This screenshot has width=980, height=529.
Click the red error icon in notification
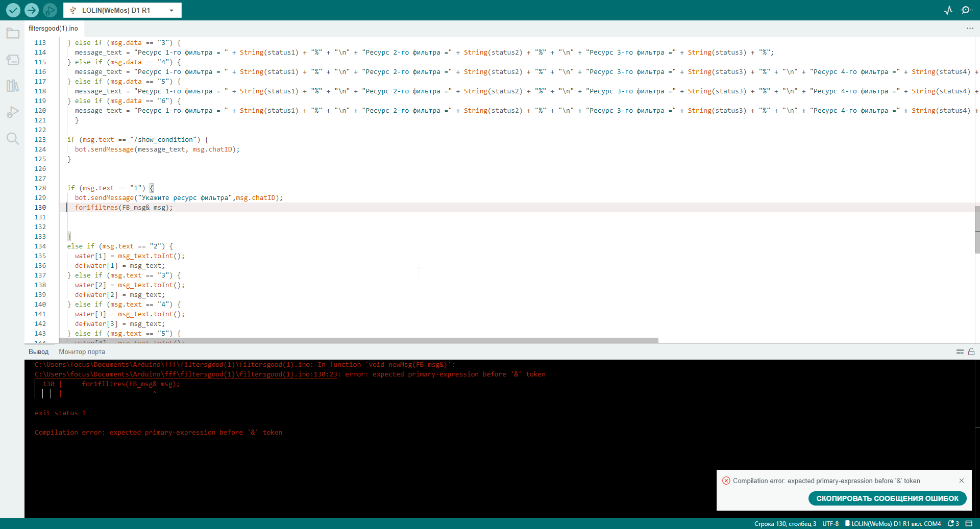(726, 481)
